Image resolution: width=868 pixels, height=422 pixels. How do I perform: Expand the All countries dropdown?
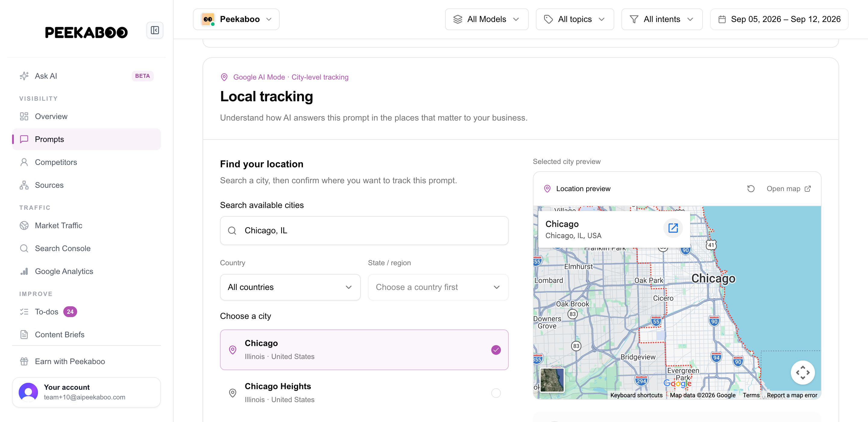coord(290,287)
